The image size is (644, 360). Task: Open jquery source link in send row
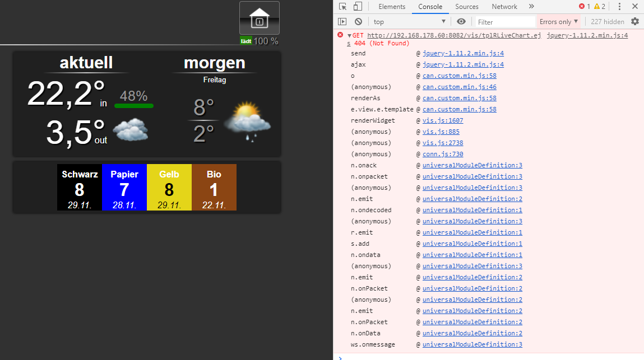click(x=464, y=53)
